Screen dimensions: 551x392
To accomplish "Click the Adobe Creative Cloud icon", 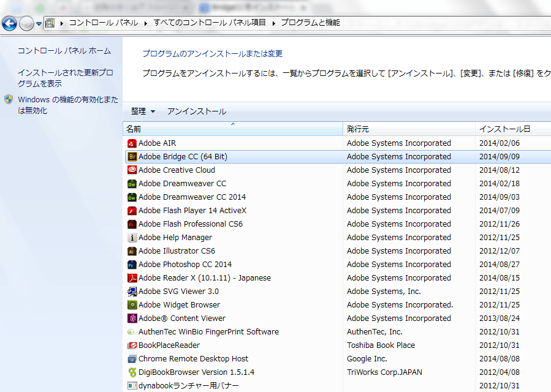I will [x=132, y=170].
